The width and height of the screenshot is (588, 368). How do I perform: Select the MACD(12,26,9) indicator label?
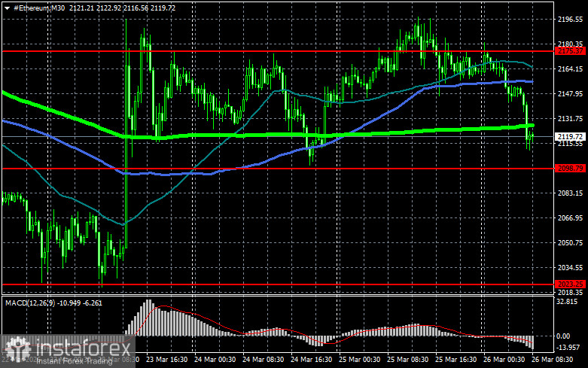(x=31, y=303)
